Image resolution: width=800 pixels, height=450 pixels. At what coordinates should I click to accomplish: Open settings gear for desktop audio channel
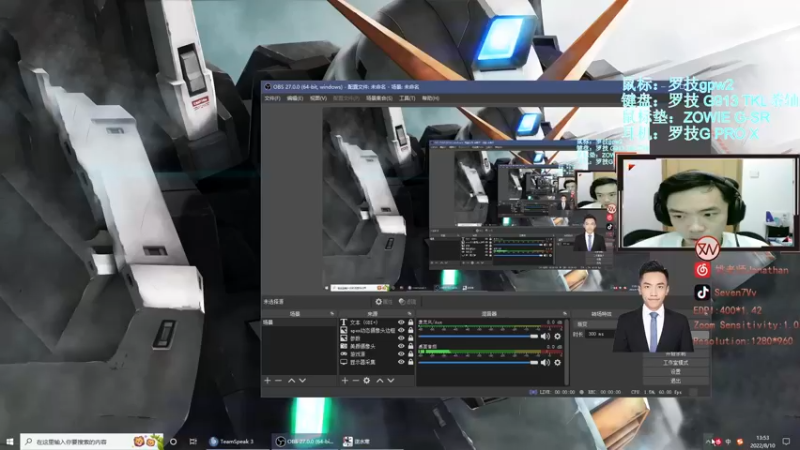pyautogui.click(x=558, y=362)
